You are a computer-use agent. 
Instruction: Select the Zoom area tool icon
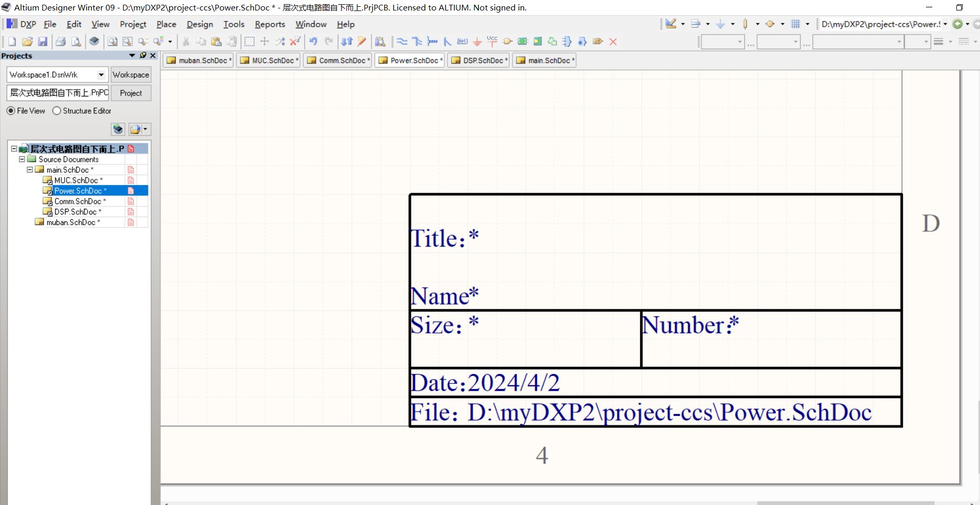(x=127, y=41)
